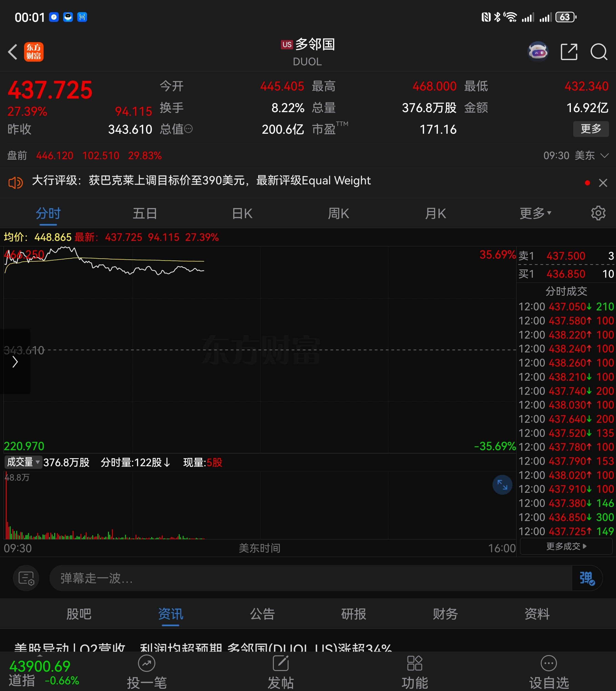The width and height of the screenshot is (616, 691).
Task: Tap the 设自选 icon
Action: click(x=549, y=672)
